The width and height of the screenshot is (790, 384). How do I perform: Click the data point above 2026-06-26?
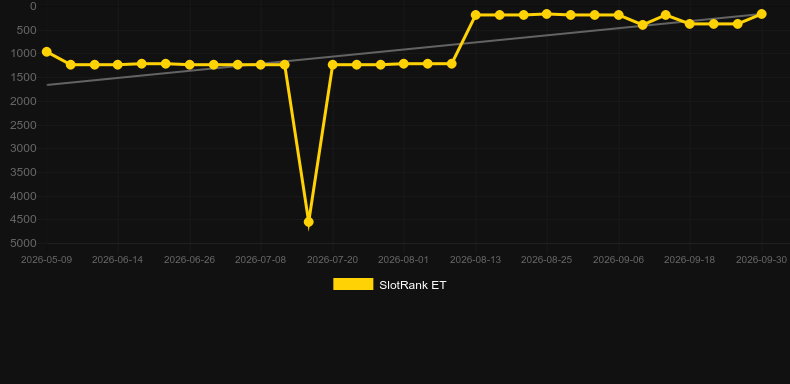click(x=189, y=65)
